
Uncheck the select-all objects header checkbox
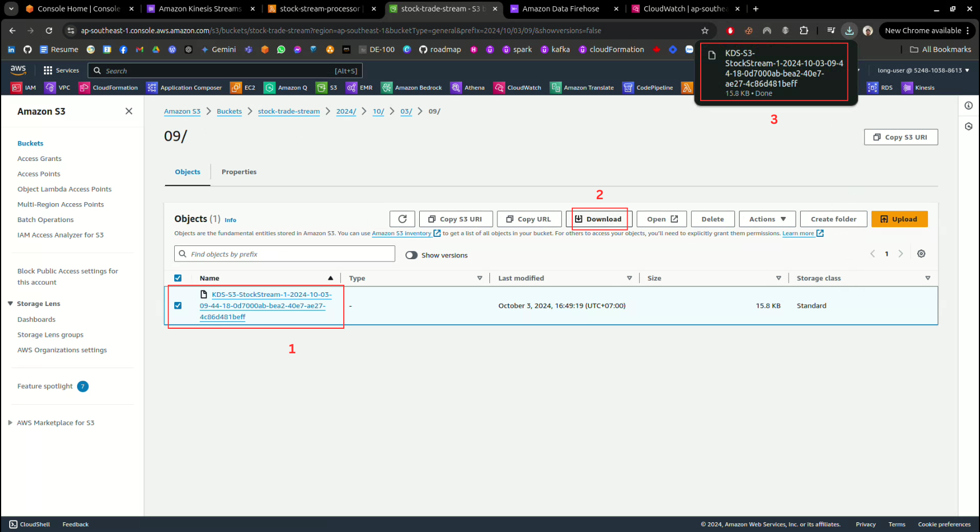click(178, 278)
